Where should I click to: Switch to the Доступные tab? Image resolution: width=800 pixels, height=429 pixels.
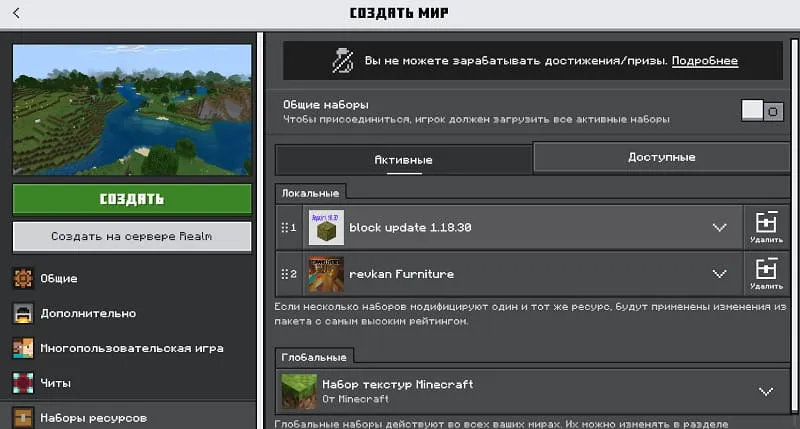tap(662, 157)
